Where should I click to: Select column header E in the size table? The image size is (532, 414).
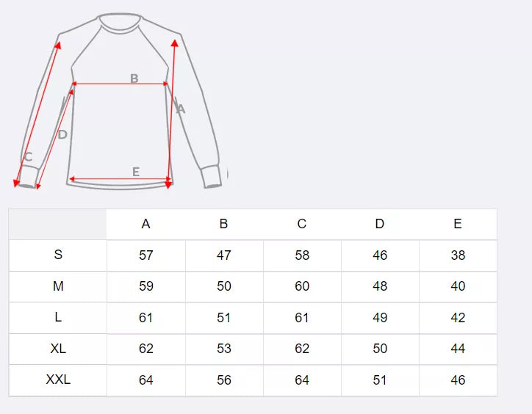(458, 224)
